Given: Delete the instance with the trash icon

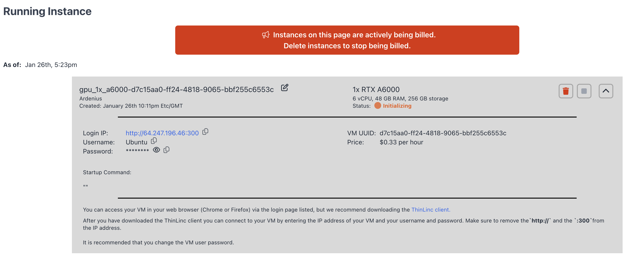Looking at the screenshot, I should pyautogui.click(x=565, y=91).
